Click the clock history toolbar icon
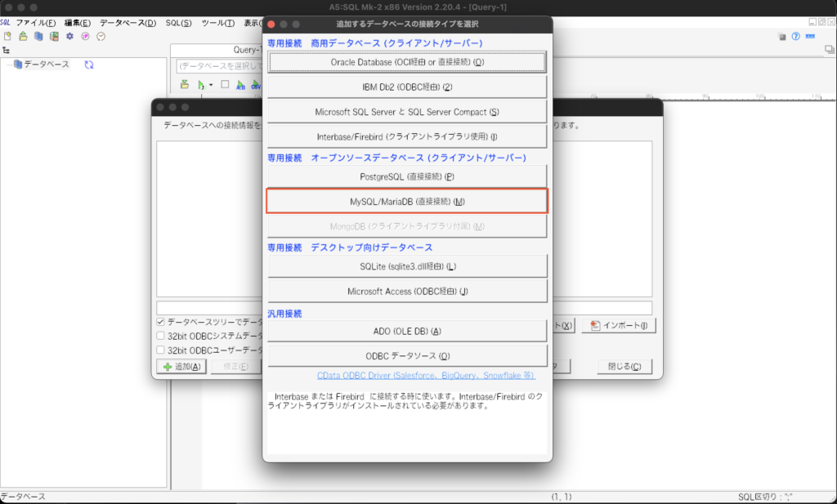Screen dimensions: 837x504 pyautogui.click(x=101, y=37)
